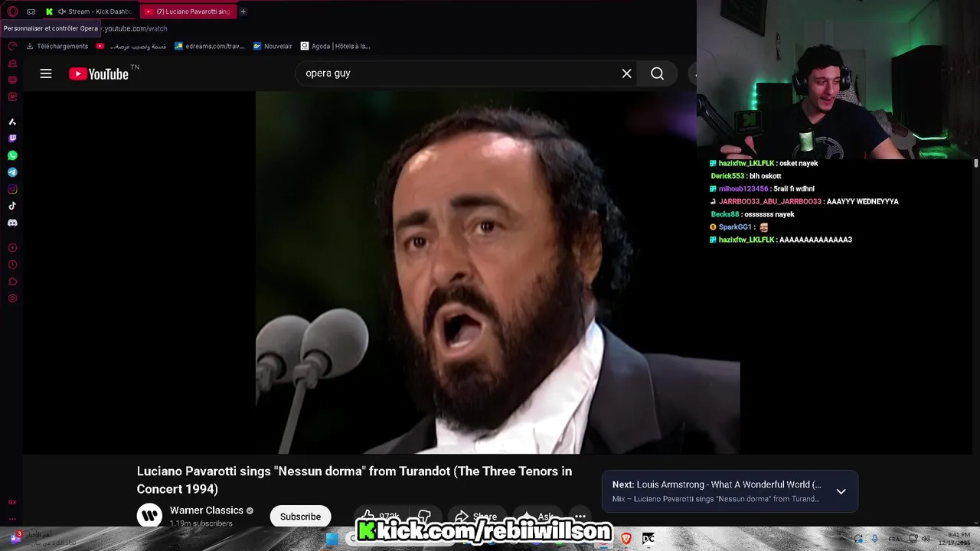Open Instagram in Opera sidebar

click(12, 189)
